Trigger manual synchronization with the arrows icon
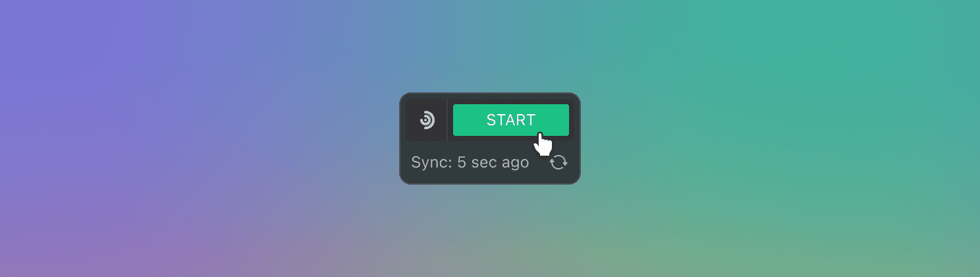 pyautogui.click(x=558, y=162)
